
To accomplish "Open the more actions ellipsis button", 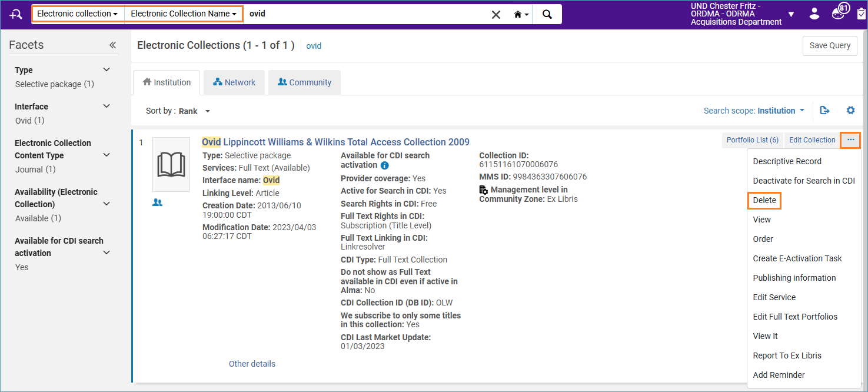I will tap(850, 140).
